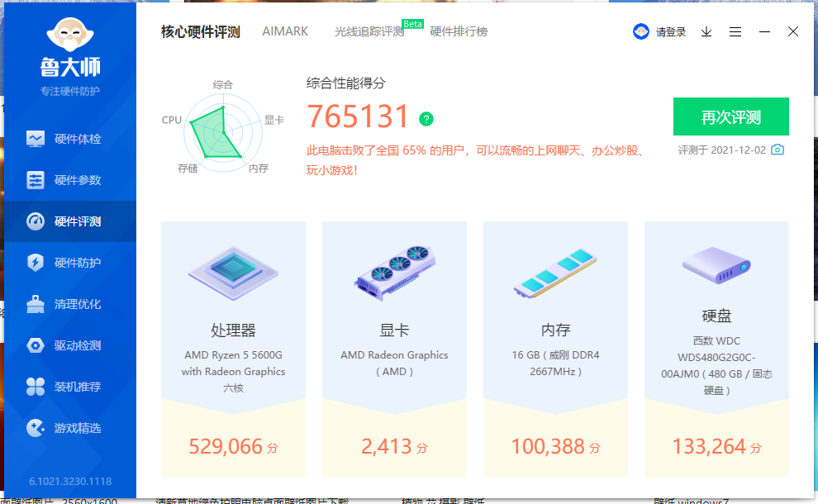Click the 硬件防护 shield icon
This screenshot has width=818, height=504.
[x=36, y=263]
